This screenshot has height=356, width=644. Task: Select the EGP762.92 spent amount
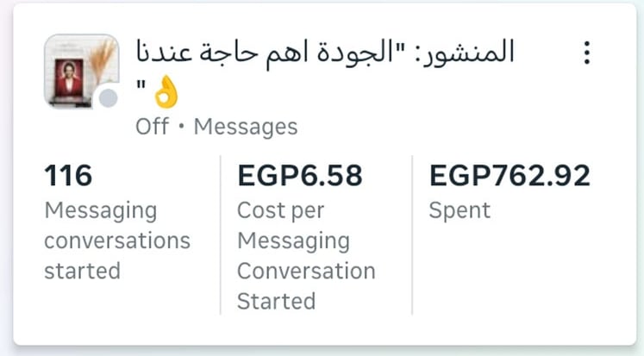[510, 176]
